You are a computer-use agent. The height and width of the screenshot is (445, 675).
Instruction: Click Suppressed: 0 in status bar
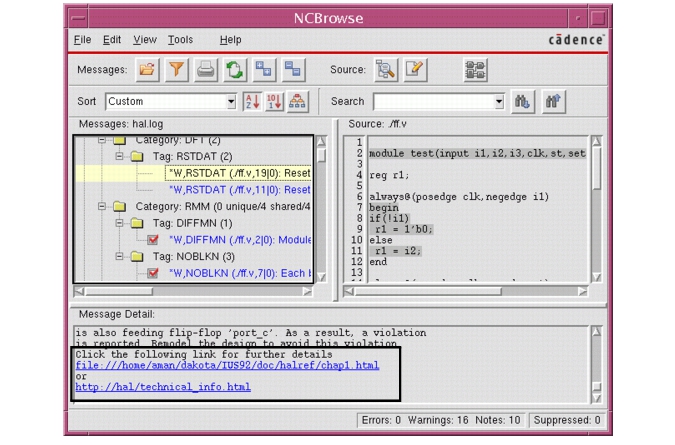coord(567,420)
